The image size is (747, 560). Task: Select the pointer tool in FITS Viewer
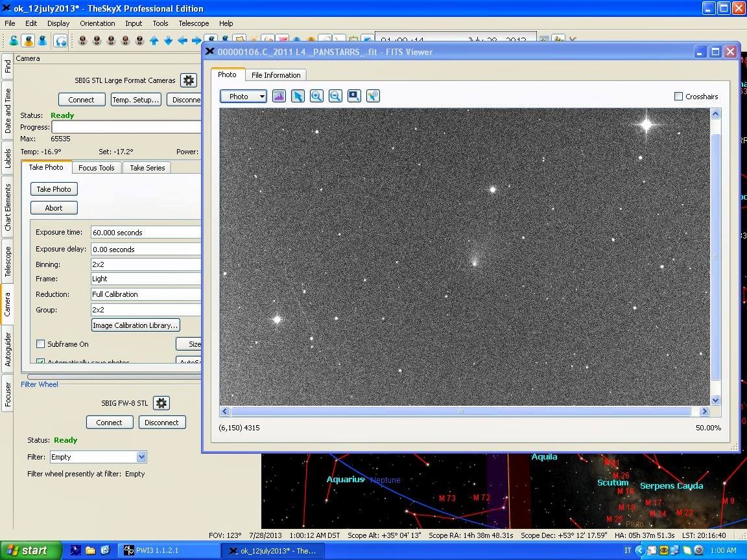(298, 96)
